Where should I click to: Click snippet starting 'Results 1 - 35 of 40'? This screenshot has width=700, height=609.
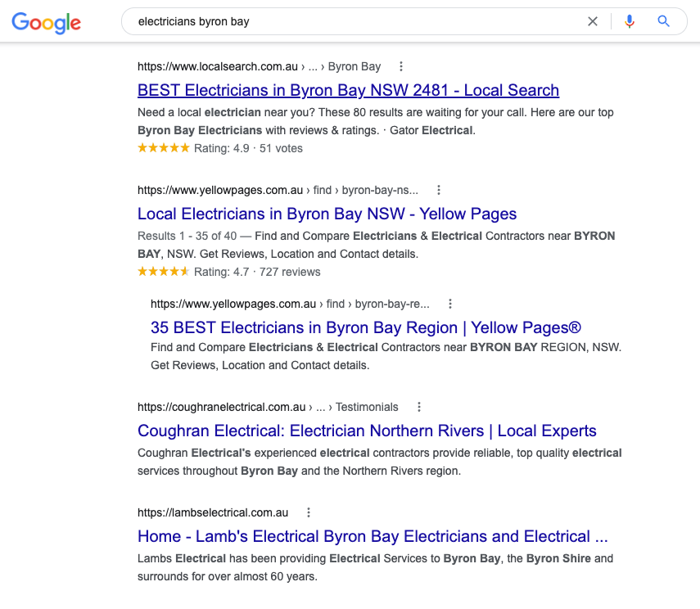click(x=377, y=245)
